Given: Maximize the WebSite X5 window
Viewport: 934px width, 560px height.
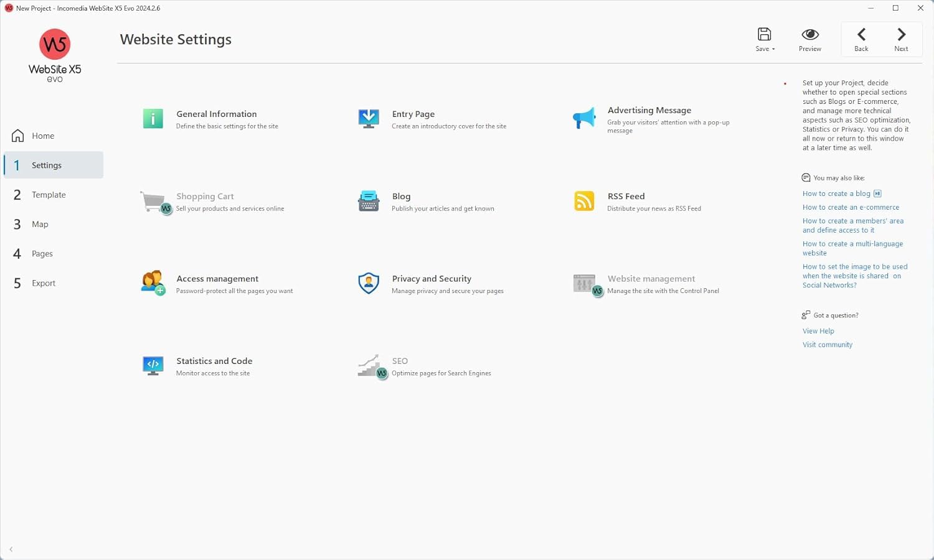Looking at the screenshot, I should [x=895, y=8].
